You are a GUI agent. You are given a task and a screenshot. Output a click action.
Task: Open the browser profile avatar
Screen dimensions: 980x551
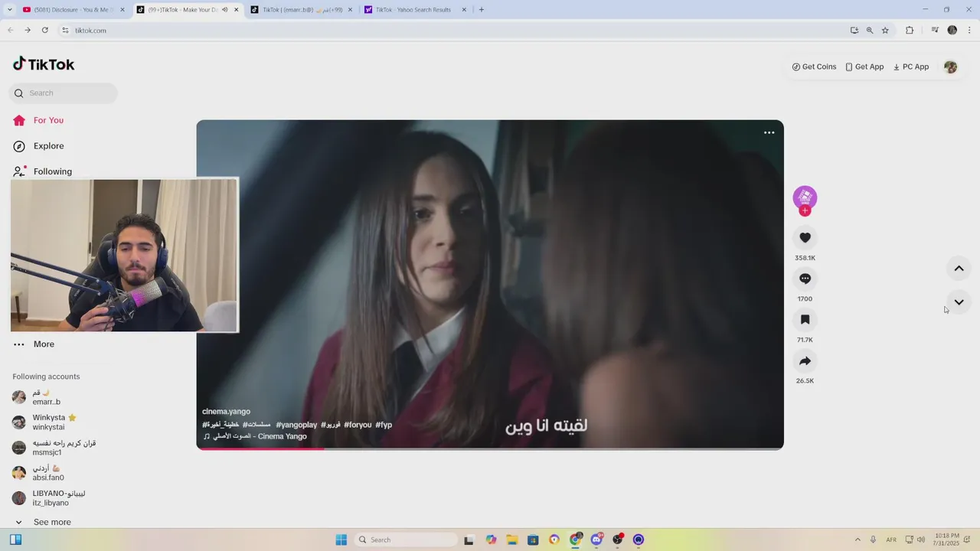pyautogui.click(x=952, y=31)
